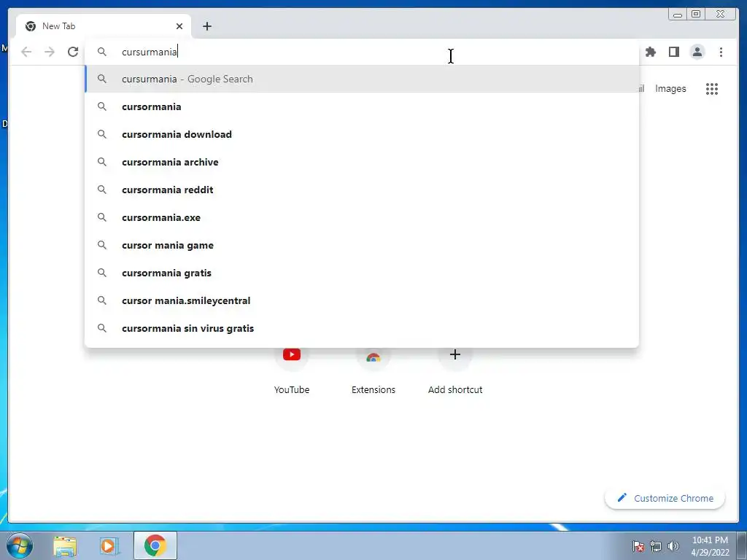This screenshot has height=560, width=747.
Task: Select the 'cursormania gratis' suggestion
Action: pos(362,273)
